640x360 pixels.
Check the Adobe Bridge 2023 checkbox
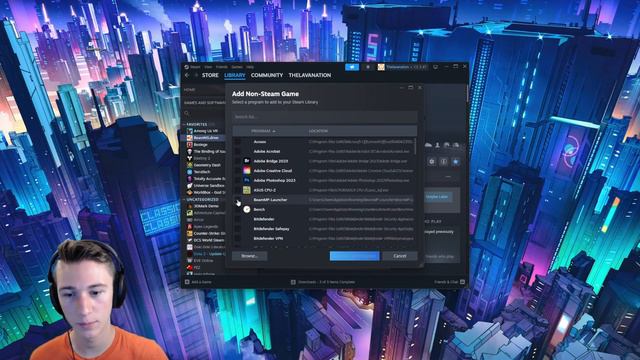[x=237, y=161]
